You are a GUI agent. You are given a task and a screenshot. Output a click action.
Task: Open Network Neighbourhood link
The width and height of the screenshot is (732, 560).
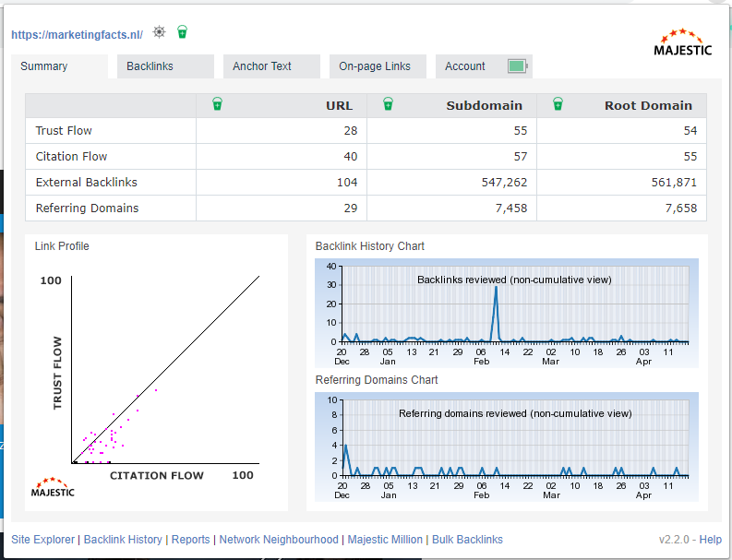pos(279,540)
